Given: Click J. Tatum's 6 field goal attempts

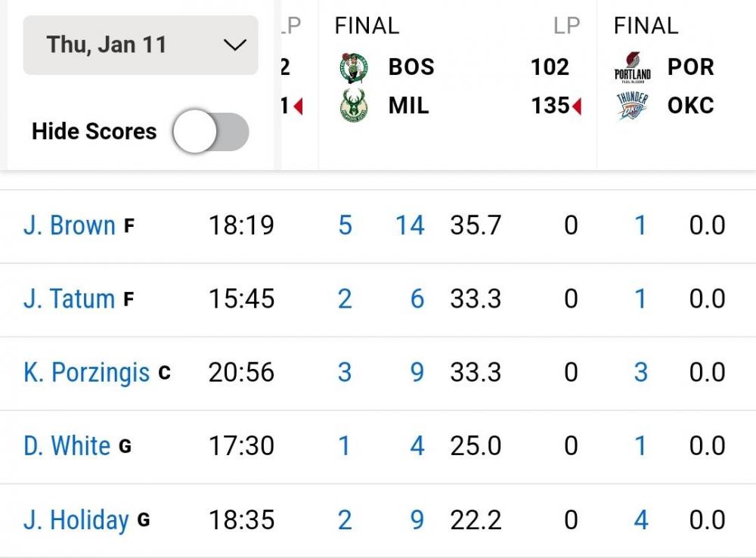Looking at the screenshot, I should pyautogui.click(x=417, y=299).
